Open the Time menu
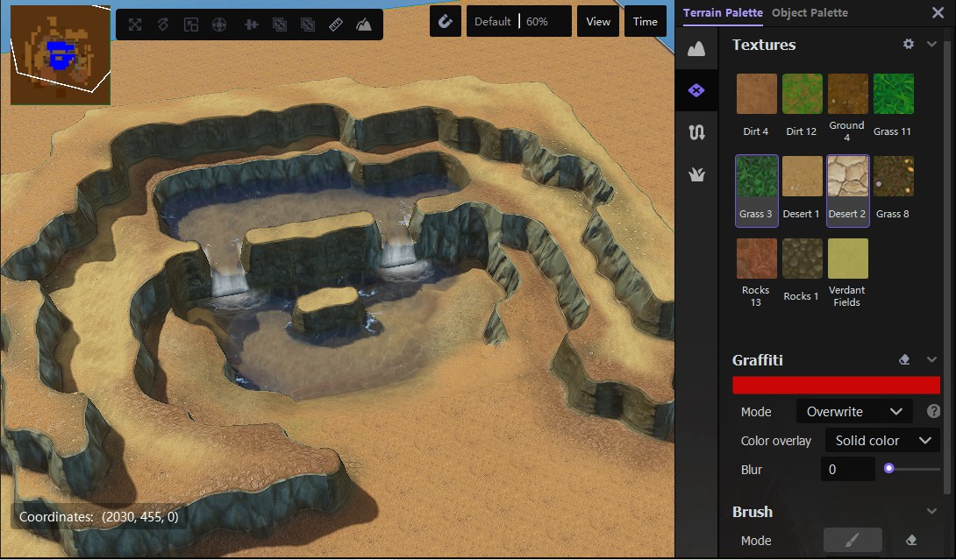This screenshot has width=956, height=560. [645, 21]
